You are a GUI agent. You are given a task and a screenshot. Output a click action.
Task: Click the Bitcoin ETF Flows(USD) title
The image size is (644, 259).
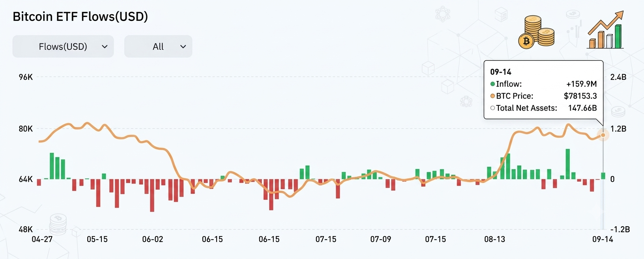coord(80,17)
